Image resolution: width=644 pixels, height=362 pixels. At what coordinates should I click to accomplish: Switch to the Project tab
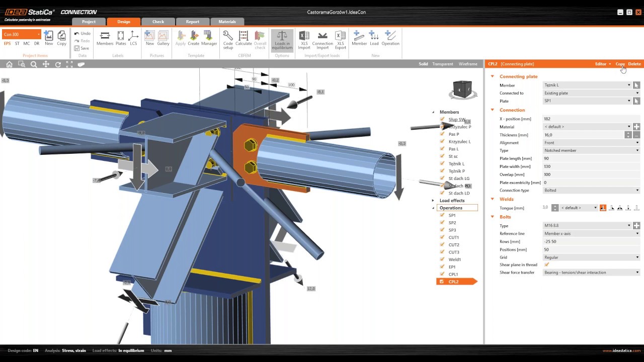tap(89, 22)
